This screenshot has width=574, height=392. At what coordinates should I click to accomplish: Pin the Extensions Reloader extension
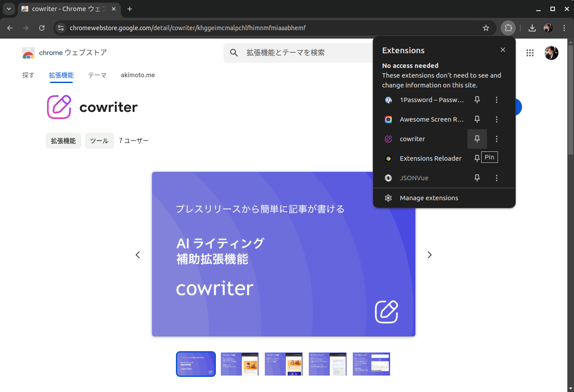click(x=477, y=158)
